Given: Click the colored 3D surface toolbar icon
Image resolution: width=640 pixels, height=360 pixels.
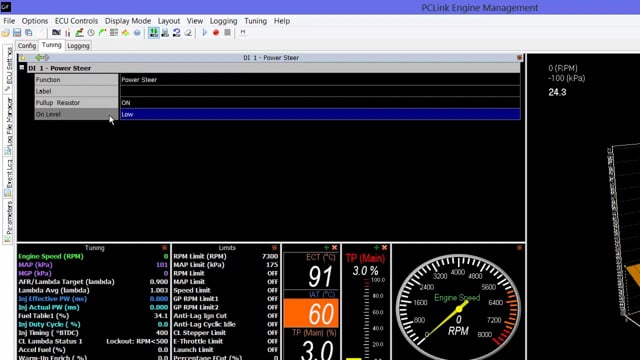Looking at the screenshot, I should coord(125,33).
